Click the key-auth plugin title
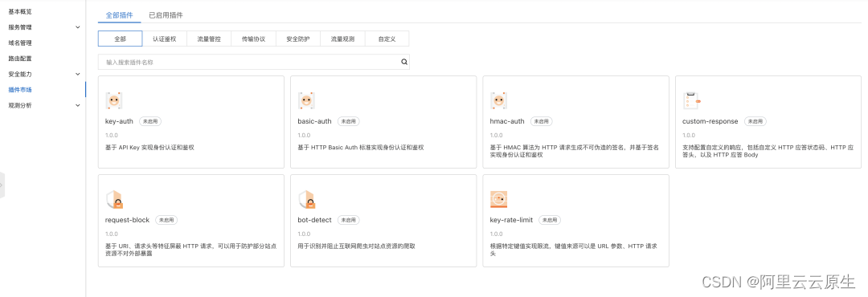The width and height of the screenshot is (868, 297). (x=119, y=121)
